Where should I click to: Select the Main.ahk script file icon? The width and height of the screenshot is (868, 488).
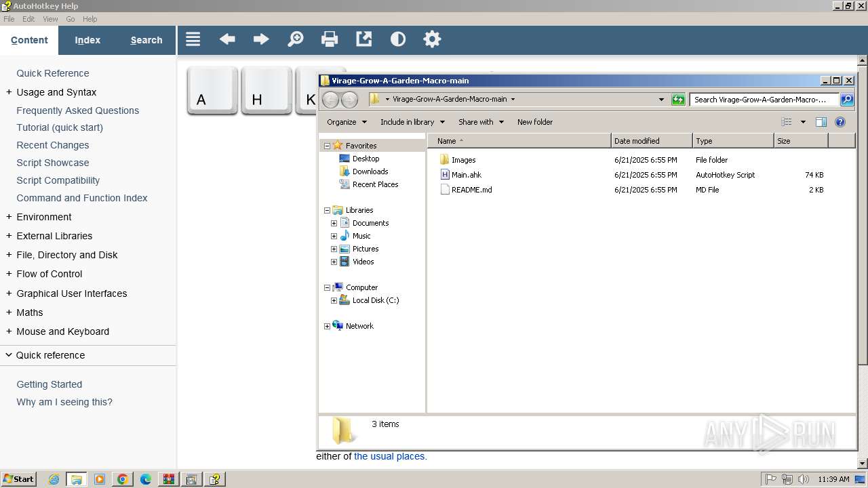coord(445,175)
